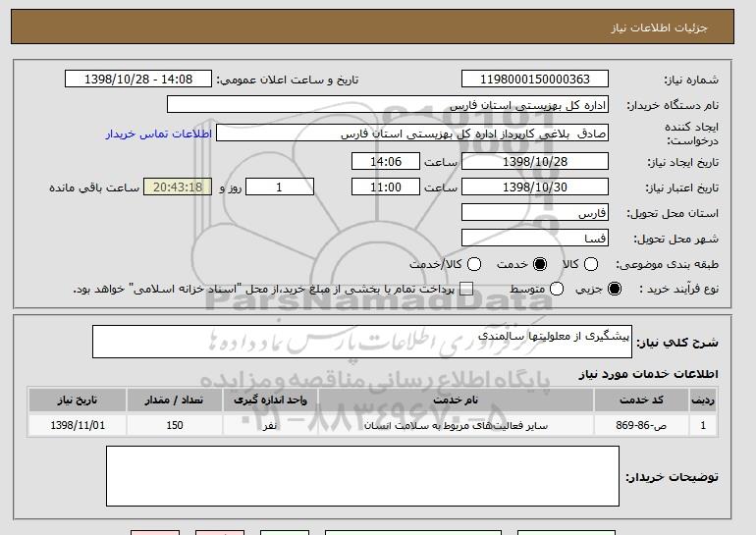Click the ردیف column header
Screen dimensions: 756x535
coord(703,401)
